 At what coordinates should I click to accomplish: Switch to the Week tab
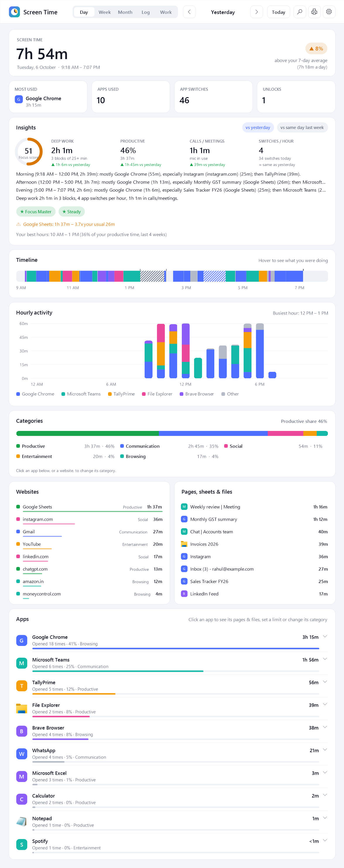(105, 12)
